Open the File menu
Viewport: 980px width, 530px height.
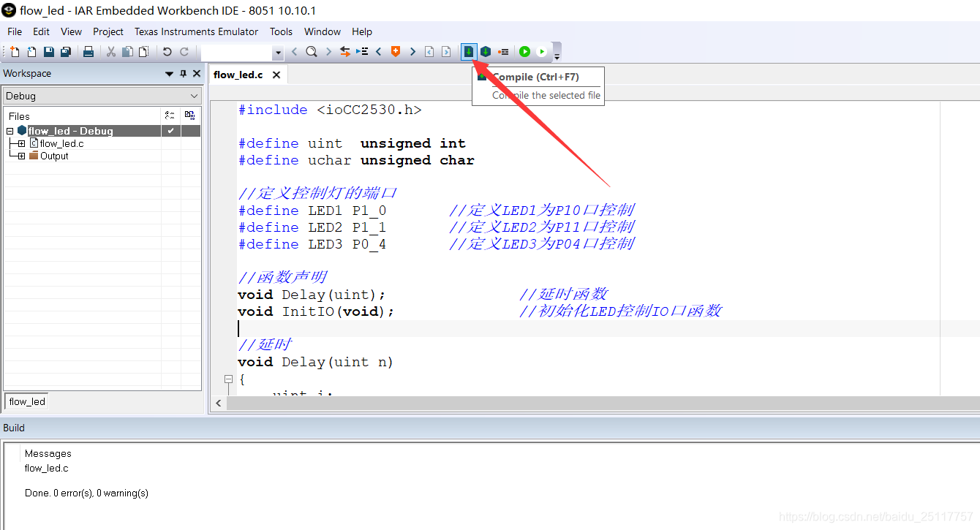[15, 31]
